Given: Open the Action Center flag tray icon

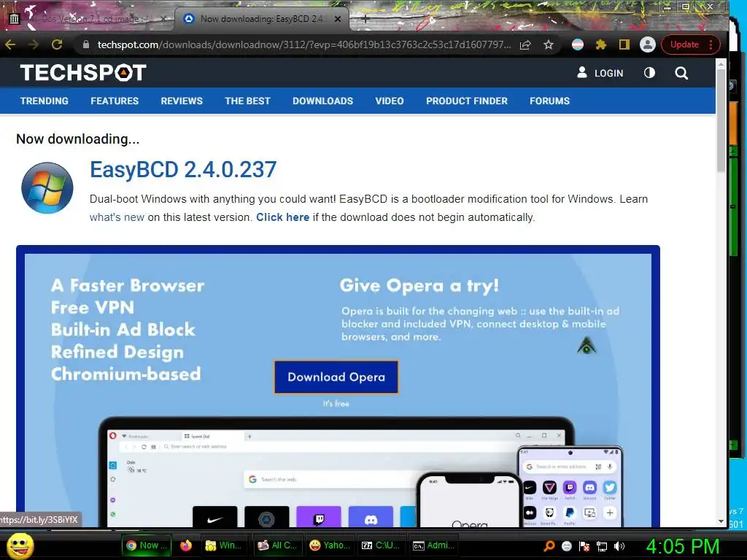Looking at the screenshot, I should (x=584, y=546).
